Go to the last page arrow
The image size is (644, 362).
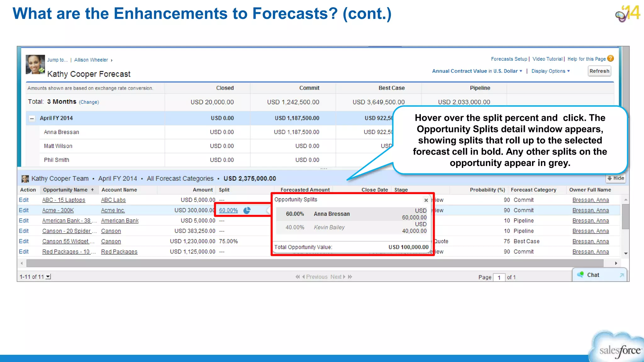(350, 277)
